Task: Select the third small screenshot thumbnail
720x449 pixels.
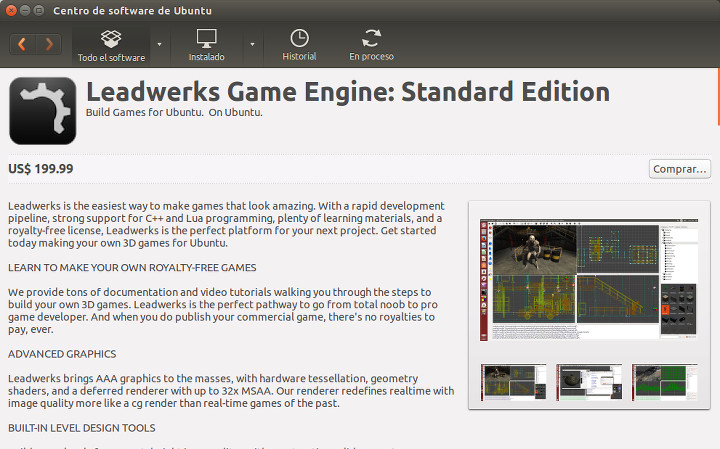Action: (x=664, y=382)
